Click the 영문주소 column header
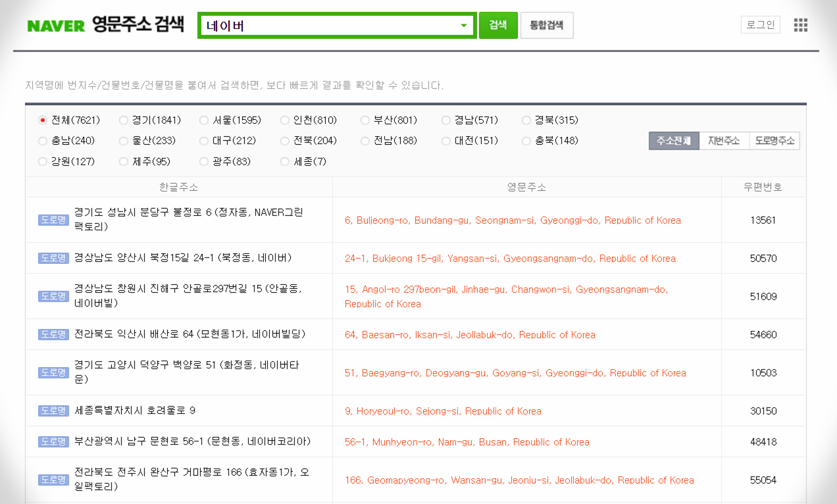This screenshot has height=504, width=837. tap(526, 187)
